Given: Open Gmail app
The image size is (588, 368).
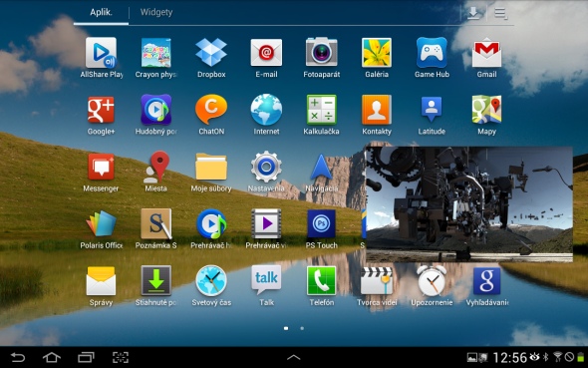Looking at the screenshot, I should 486,53.
